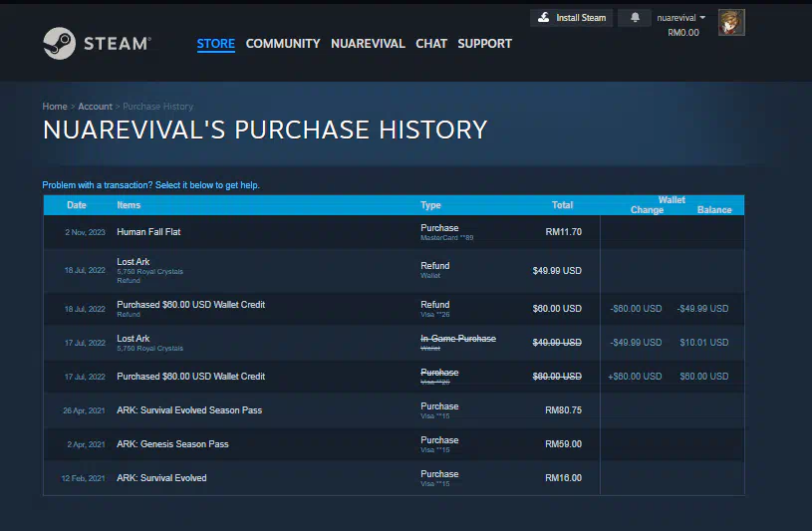
Task: Click the struck-through $60.00 USD total
Action: point(557,377)
